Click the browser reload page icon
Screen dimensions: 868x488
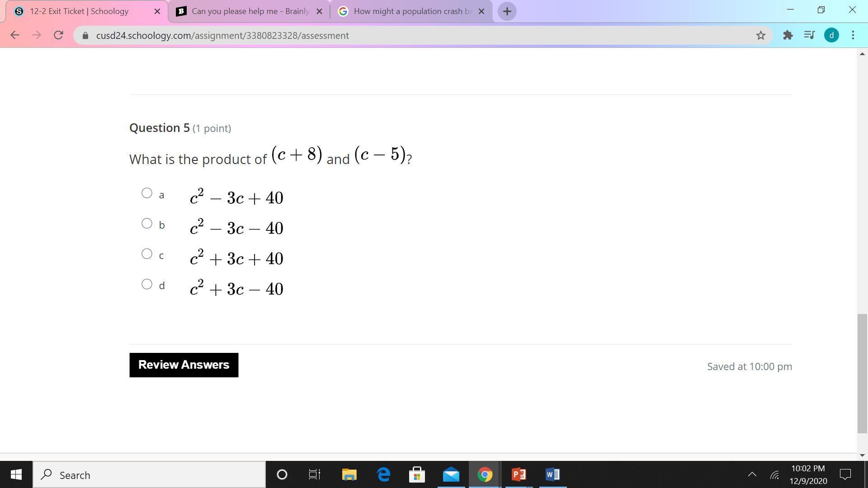tap(58, 35)
